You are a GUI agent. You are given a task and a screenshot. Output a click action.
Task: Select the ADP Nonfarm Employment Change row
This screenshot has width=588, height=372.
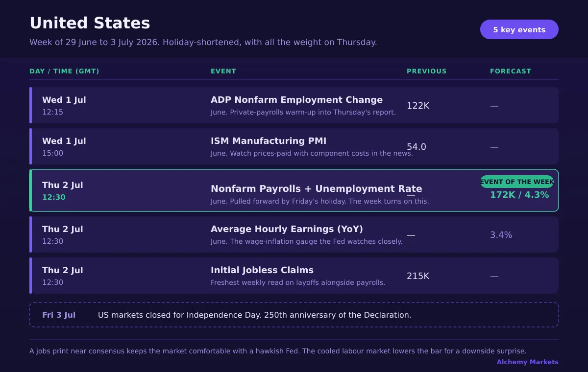[x=294, y=105]
